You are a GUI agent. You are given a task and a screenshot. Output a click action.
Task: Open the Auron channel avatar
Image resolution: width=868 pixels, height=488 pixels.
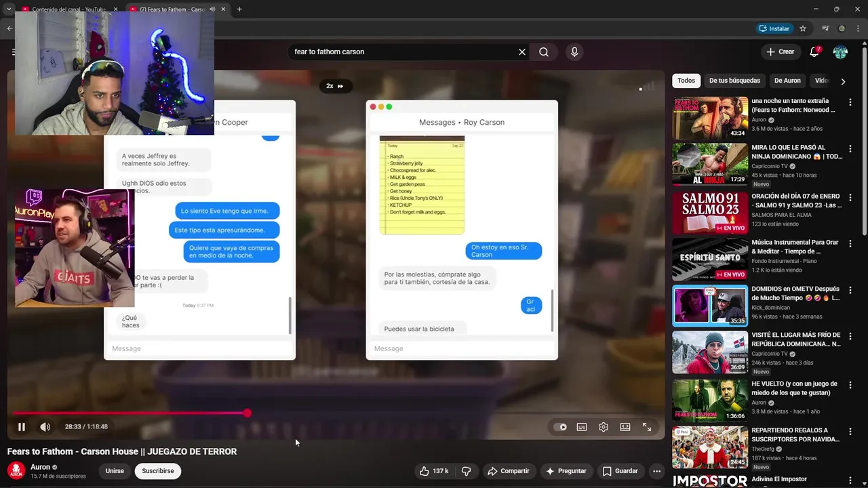coord(16,470)
